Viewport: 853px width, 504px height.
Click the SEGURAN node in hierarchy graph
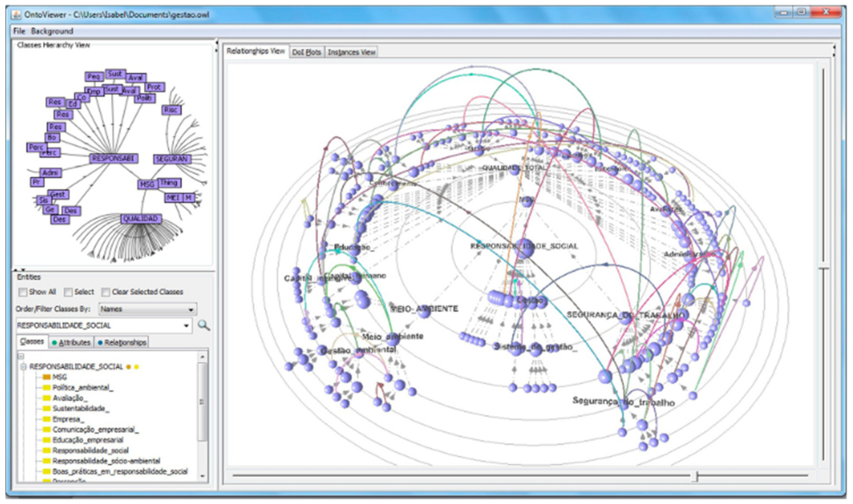pos(172,159)
